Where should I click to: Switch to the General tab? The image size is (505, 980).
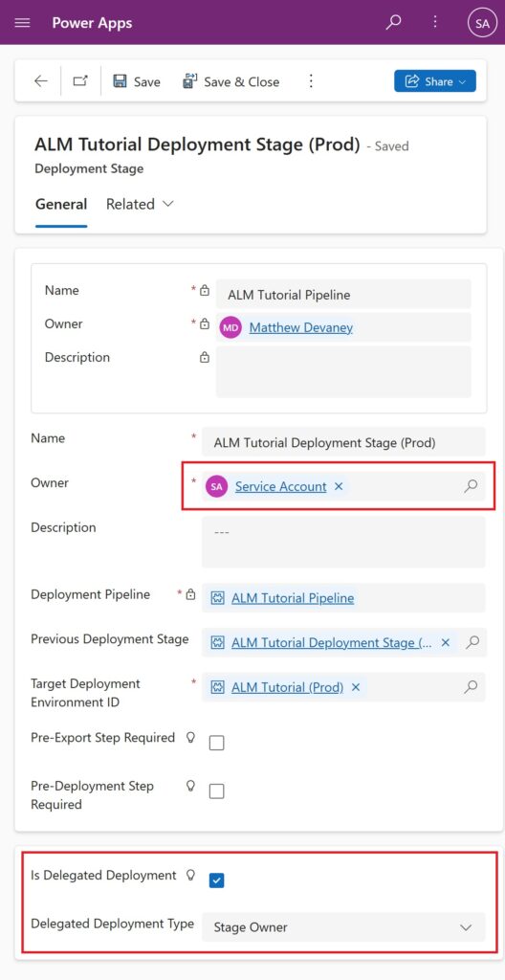(x=61, y=205)
